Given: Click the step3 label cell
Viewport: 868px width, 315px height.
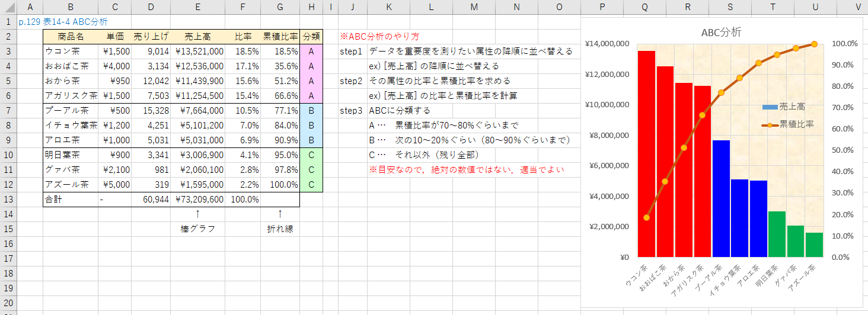Looking at the screenshot, I should click(x=352, y=111).
